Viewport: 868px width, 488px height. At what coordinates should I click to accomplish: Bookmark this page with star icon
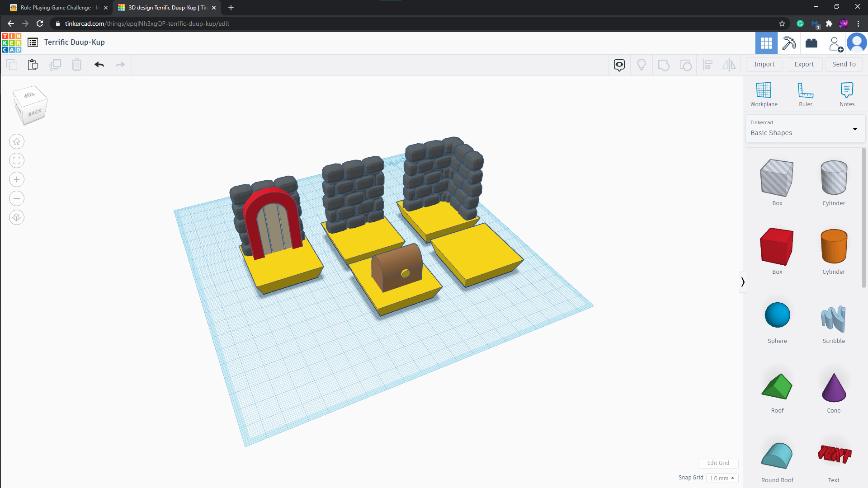tap(782, 23)
